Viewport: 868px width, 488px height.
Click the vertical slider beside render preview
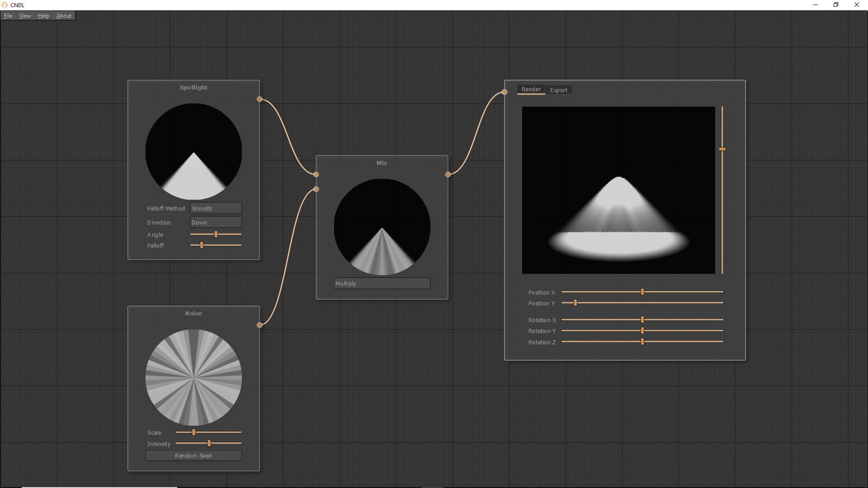[x=722, y=149]
